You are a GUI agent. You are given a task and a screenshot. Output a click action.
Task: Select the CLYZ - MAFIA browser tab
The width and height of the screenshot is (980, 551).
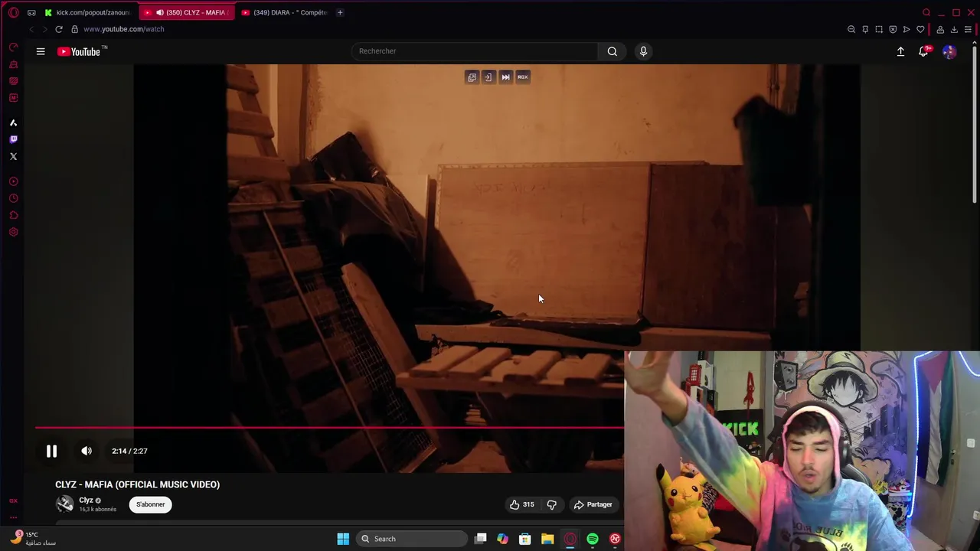pos(186,12)
